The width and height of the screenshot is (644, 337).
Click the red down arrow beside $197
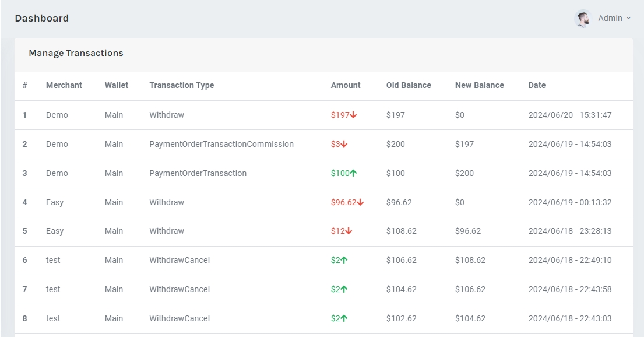pyautogui.click(x=353, y=115)
